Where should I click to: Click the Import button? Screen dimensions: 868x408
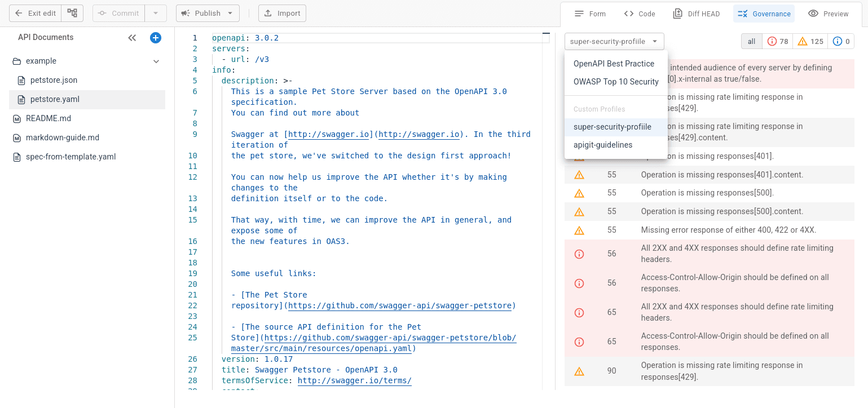pos(282,14)
